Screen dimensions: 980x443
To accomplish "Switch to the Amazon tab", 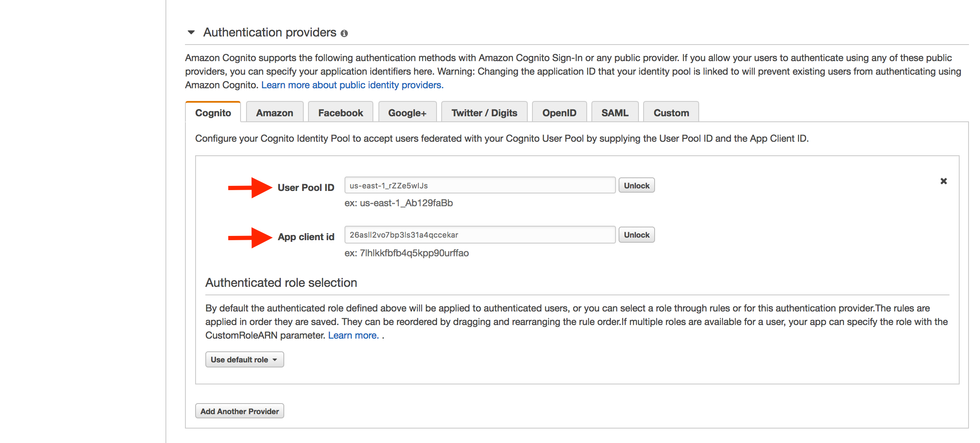I will pos(274,112).
